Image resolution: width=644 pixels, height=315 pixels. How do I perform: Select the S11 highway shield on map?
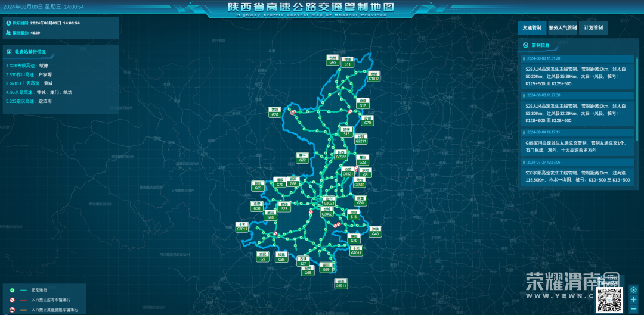(x=348, y=62)
